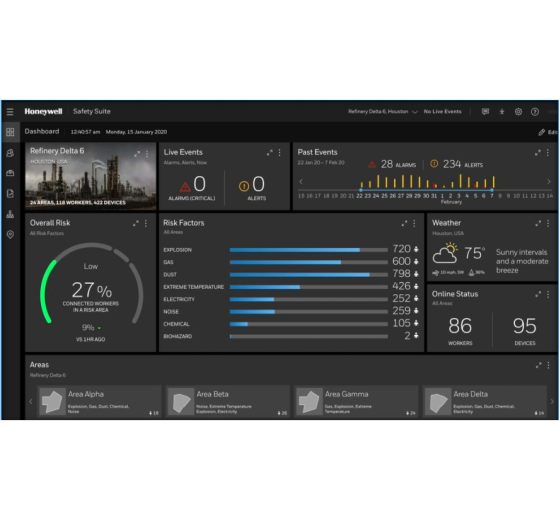Screen dimensions: 560x520
Task: Select the Area Beta card
Action: (228, 401)
